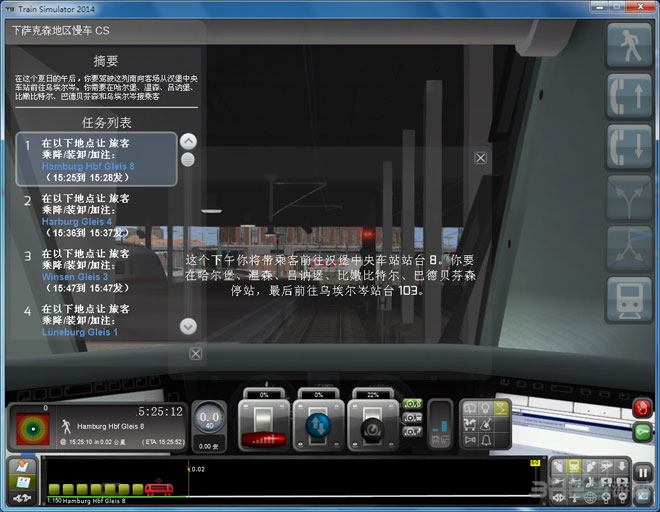This screenshot has width=660, height=512.
Task: Toggle the highlighted task list notes icon
Action: pos(22,483)
